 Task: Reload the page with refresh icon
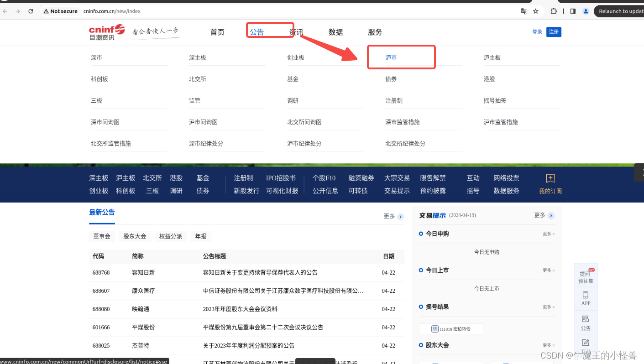(x=31, y=11)
